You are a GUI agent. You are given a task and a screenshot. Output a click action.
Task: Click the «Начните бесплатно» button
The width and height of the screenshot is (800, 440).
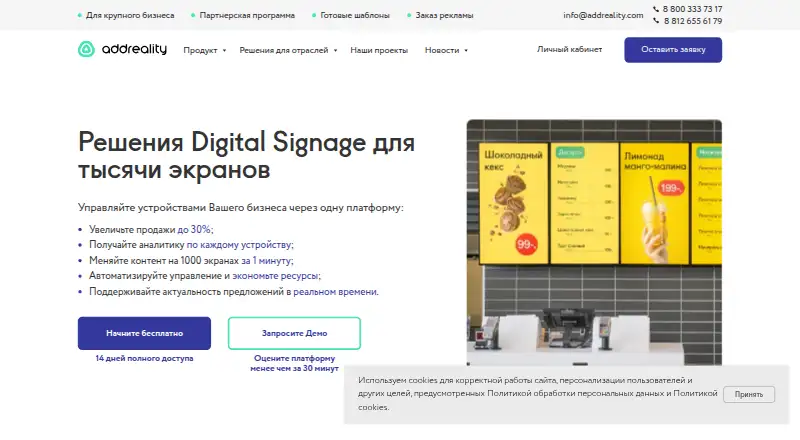click(144, 333)
